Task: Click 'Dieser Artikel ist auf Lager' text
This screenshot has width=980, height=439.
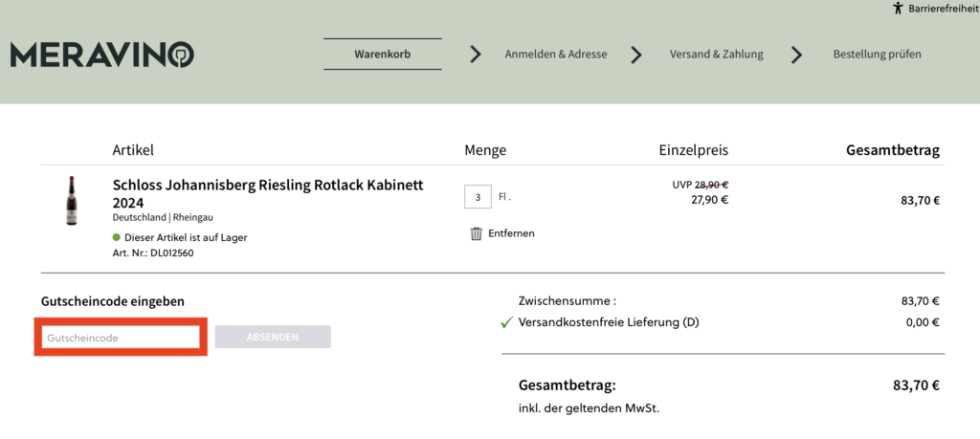Action: [x=187, y=237]
